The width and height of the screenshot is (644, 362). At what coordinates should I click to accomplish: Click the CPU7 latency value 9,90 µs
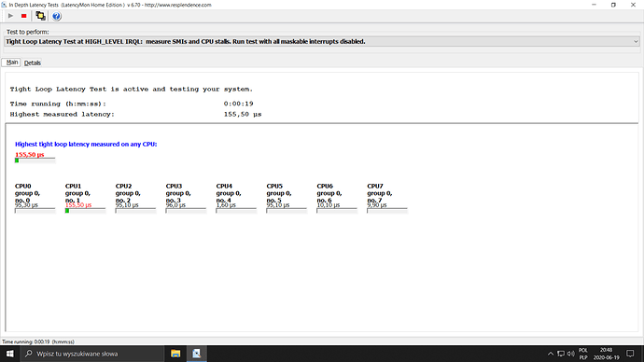pos(377,205)
